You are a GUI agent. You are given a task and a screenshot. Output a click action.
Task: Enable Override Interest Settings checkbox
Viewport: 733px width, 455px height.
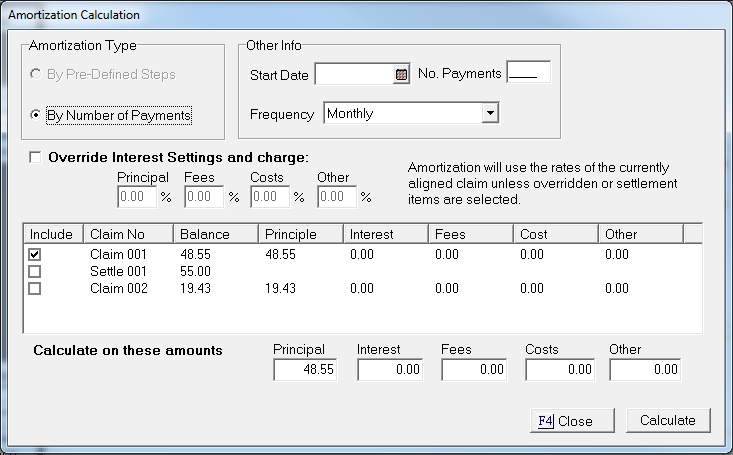(x=37, y=157)
